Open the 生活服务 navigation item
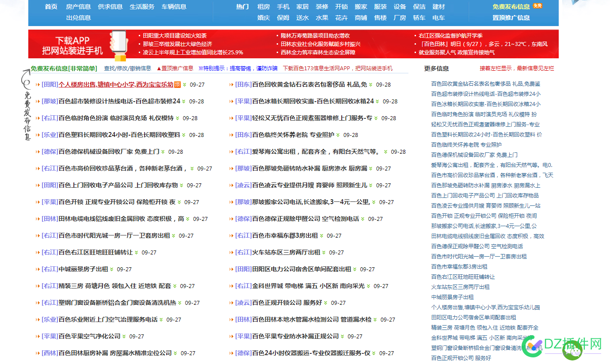The image size is (610, 364). point(142,7)
